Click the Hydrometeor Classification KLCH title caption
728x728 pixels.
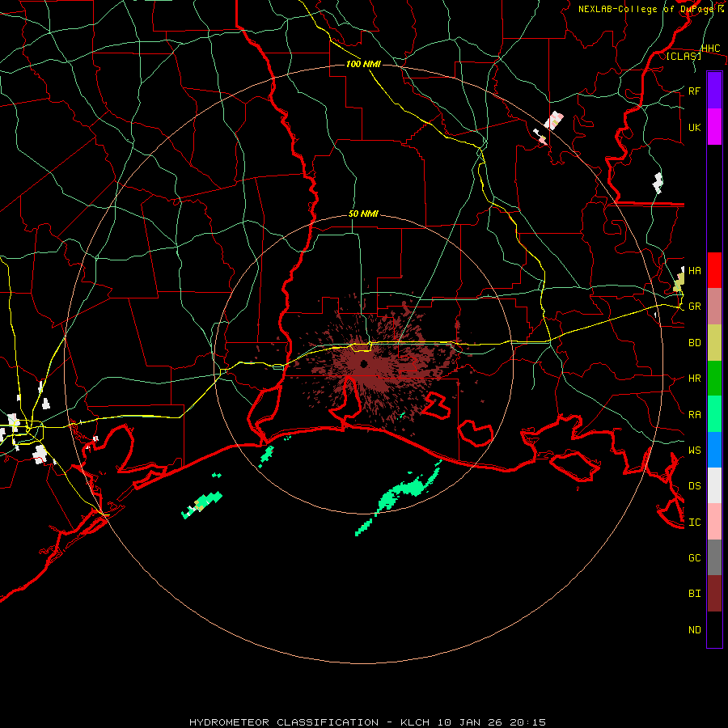pyautogui.click(x=367, y=722)
